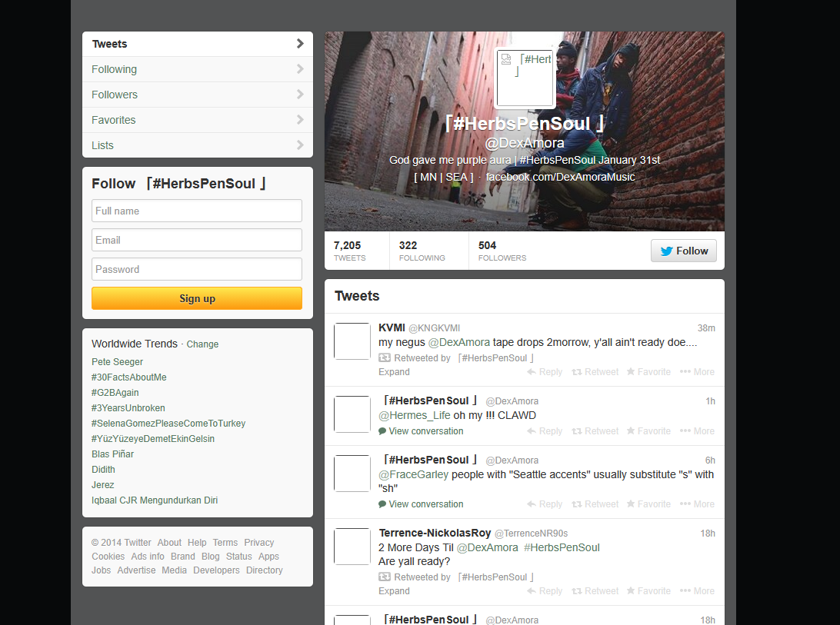Click the chevron arrow next to Tweets
This screenshot has width=840, height=625.
[300, 44]
